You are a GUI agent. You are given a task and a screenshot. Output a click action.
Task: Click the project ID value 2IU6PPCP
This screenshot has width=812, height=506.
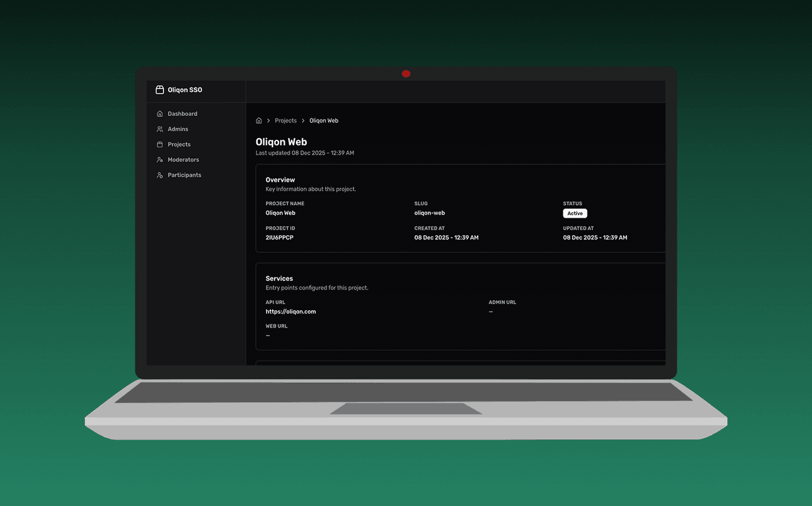click(x=280, y=237)
